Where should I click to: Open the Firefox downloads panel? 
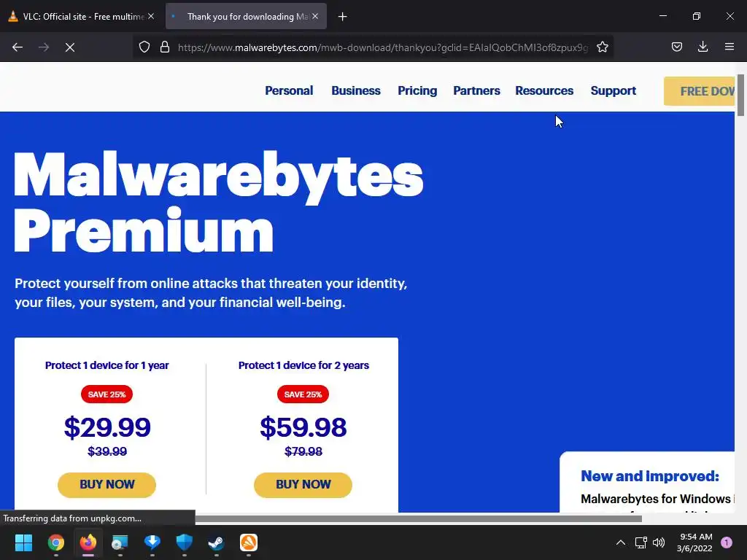pos(703,47)
